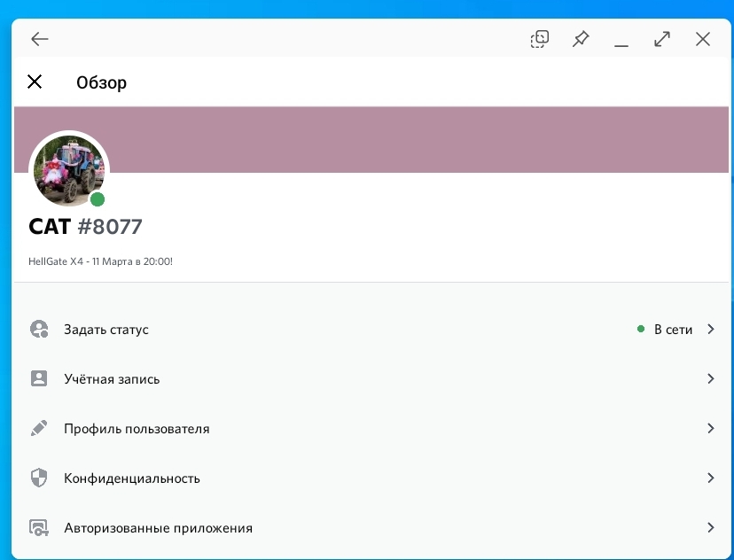Expand the Учётная запись chevron
Viewport: 734px width, 560px height.
[711, 378]
